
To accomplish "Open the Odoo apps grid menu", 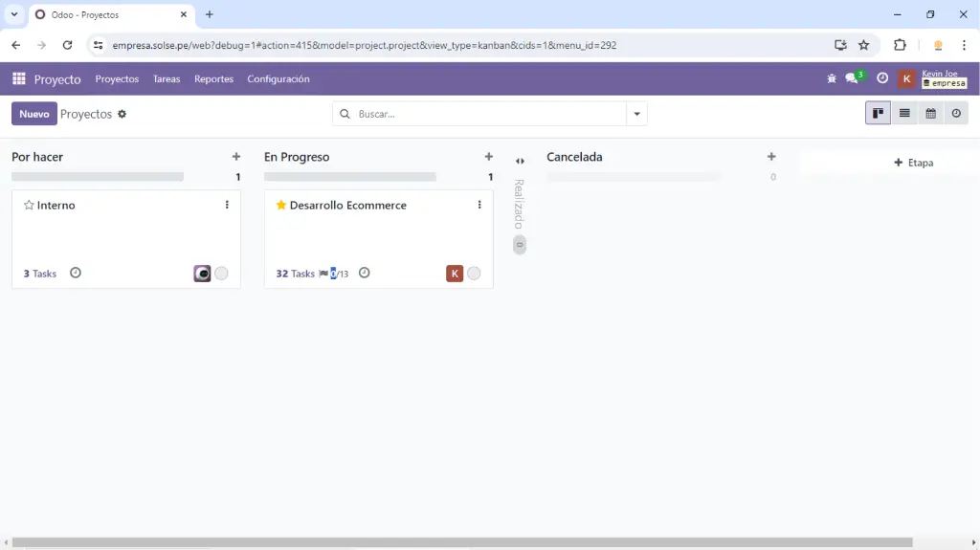I will pyautogui.click(x=19, y=79).
